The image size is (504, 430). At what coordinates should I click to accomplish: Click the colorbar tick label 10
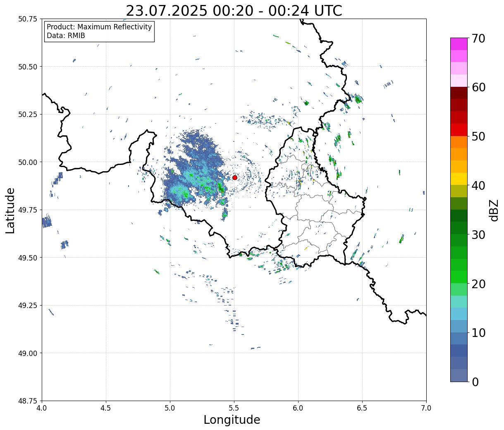pos(478,333)
